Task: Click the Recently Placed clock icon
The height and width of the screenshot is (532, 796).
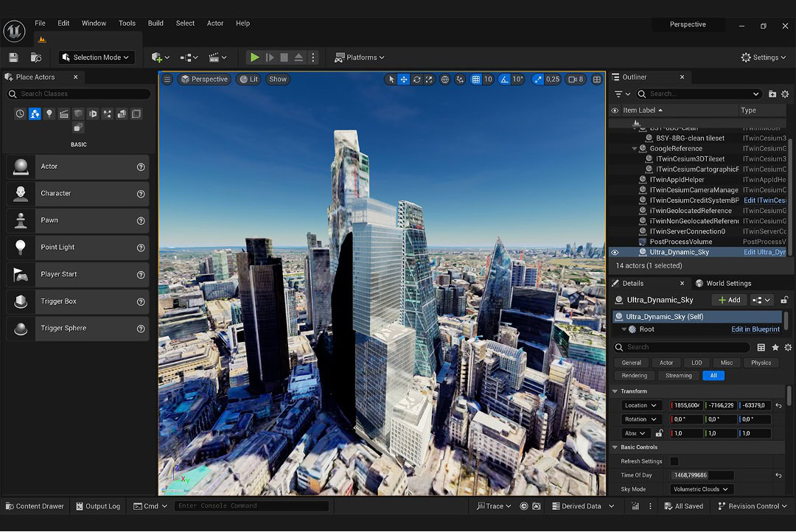Action: (x=20, y=113)
